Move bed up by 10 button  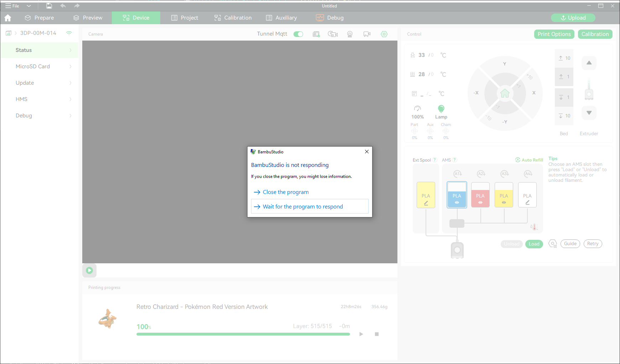pyautogui.click(x=564, y=58)
